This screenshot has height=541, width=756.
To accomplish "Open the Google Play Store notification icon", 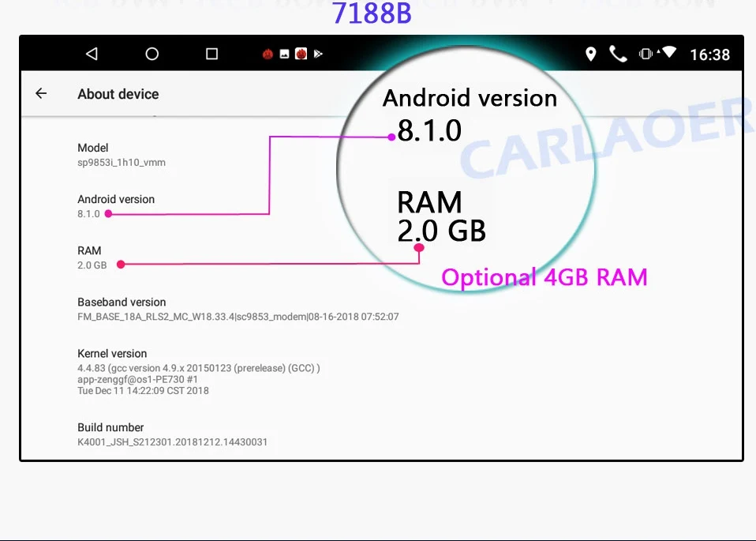I will click(319, 53).
